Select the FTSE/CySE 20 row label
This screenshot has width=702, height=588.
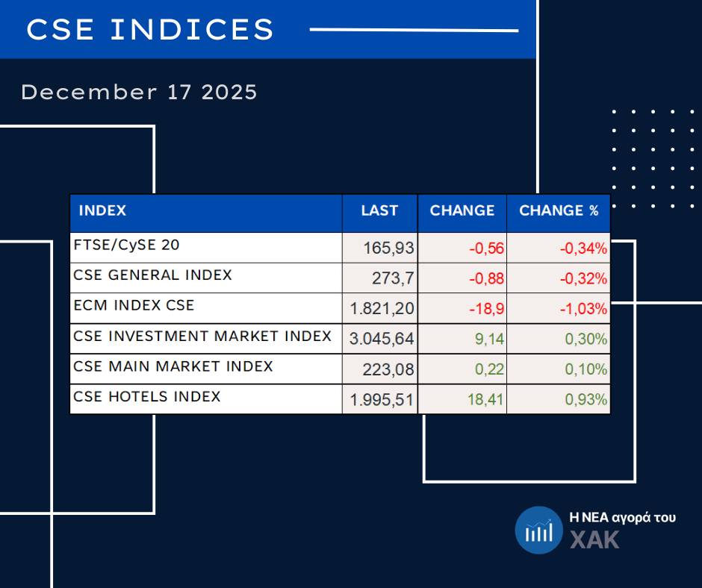pyautogui.click(x=126, y=245)
